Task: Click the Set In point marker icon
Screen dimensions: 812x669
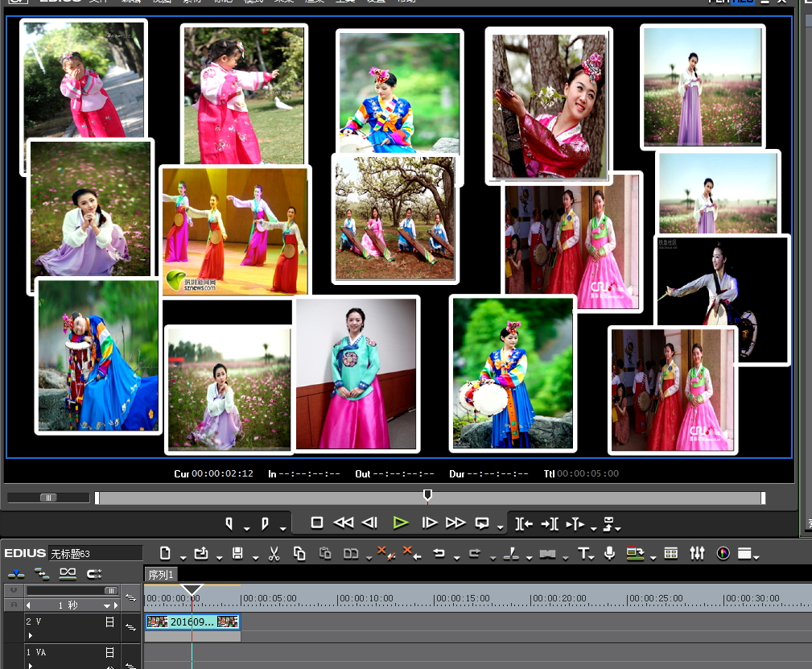Action: [x=229, y=523]
